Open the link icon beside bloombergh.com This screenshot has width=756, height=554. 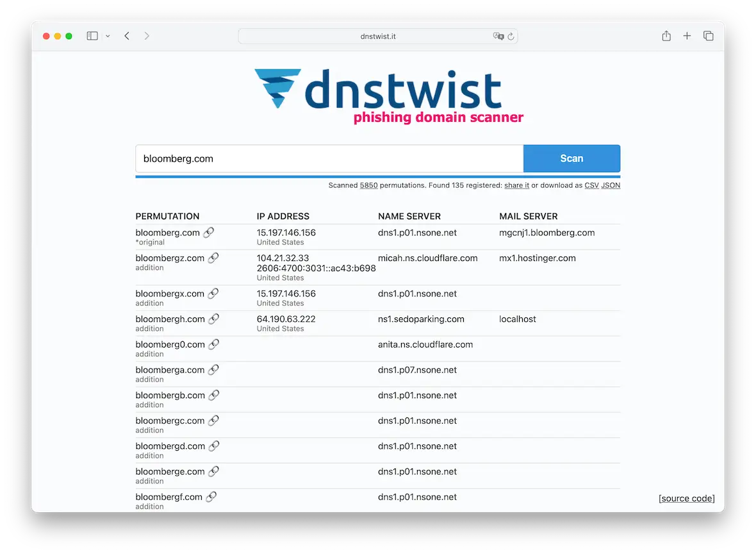(214, 319)
